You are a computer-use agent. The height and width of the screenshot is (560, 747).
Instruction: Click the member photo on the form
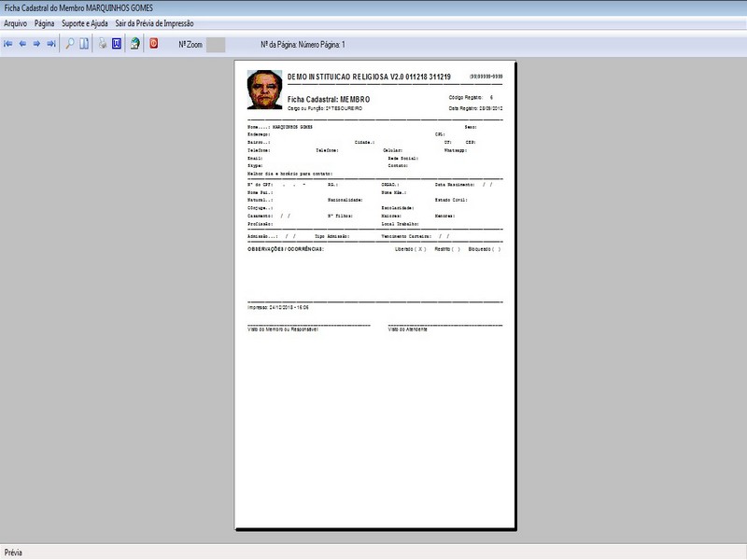tap(264, 90)
